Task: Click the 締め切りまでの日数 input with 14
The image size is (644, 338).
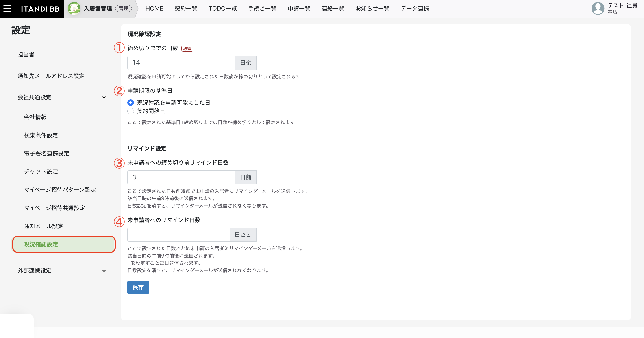Action: [181, 63]
